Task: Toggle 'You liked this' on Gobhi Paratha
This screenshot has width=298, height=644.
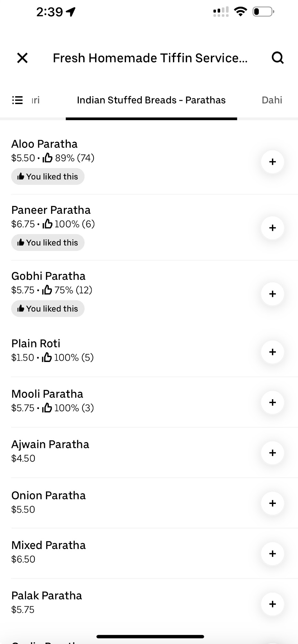Action: point(48,308)
